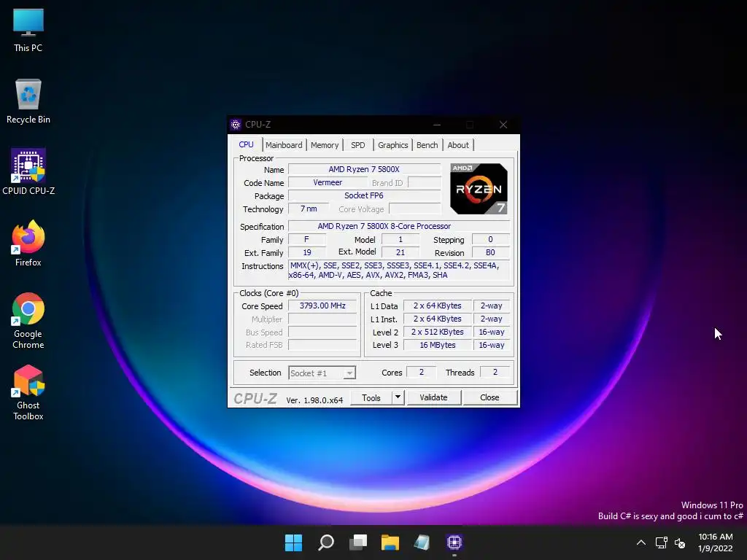Image resolution: width=747 pixels, height=560 pixels.
Task: Click the Socket FP6 package value
Action: pos(365,195)
